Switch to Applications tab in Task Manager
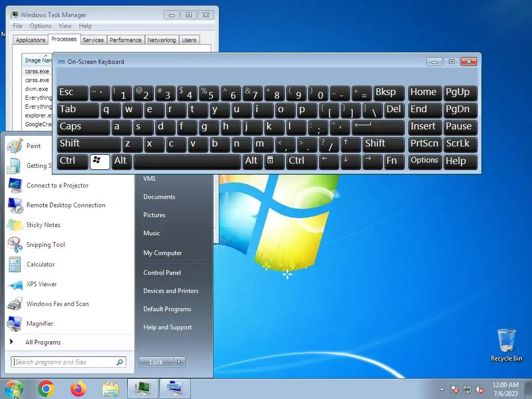The image size is (532, 399). [x=31, y=40]
